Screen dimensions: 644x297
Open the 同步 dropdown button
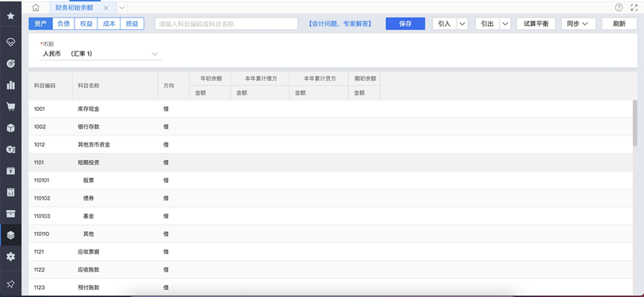tap(578, 24)
